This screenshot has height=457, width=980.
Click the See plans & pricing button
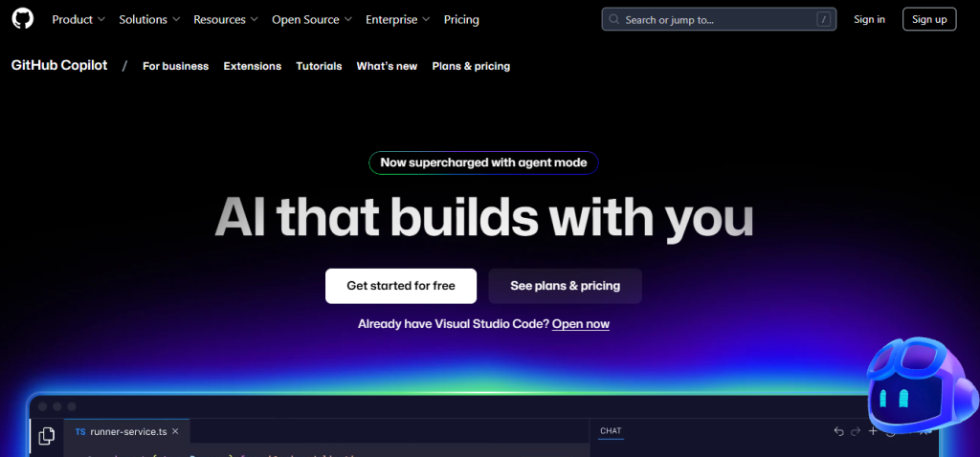point(565,286)
